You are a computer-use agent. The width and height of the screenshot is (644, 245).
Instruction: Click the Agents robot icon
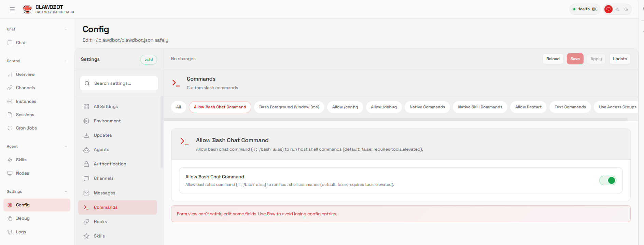86,150
